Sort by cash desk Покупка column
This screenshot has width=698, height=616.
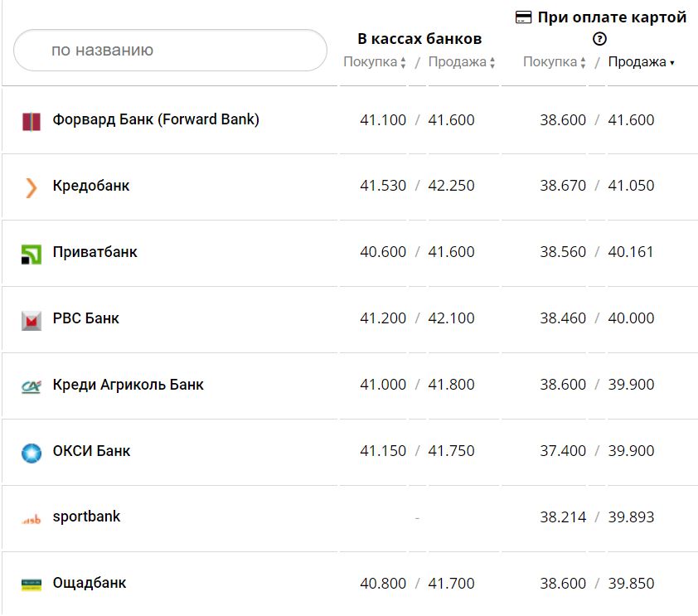pyautogui.click(x=375, y=62)
